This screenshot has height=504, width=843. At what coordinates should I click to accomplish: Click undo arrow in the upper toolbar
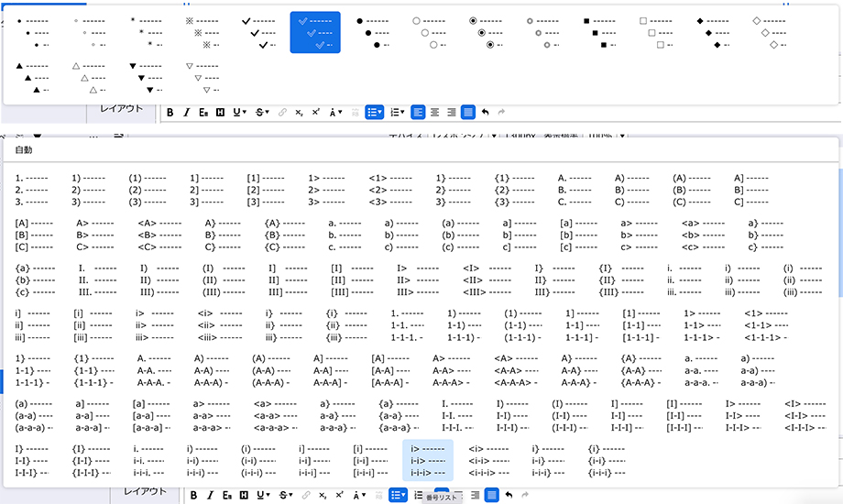pos(485,112)
